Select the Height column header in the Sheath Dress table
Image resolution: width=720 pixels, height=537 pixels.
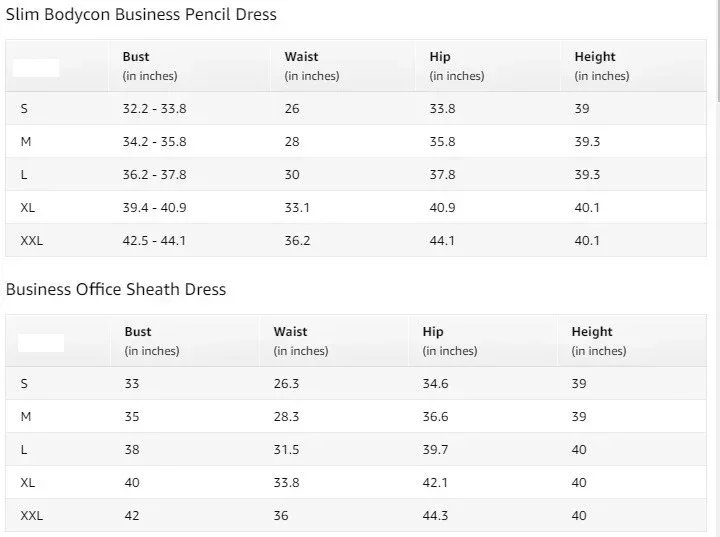(x=592, y=332)
